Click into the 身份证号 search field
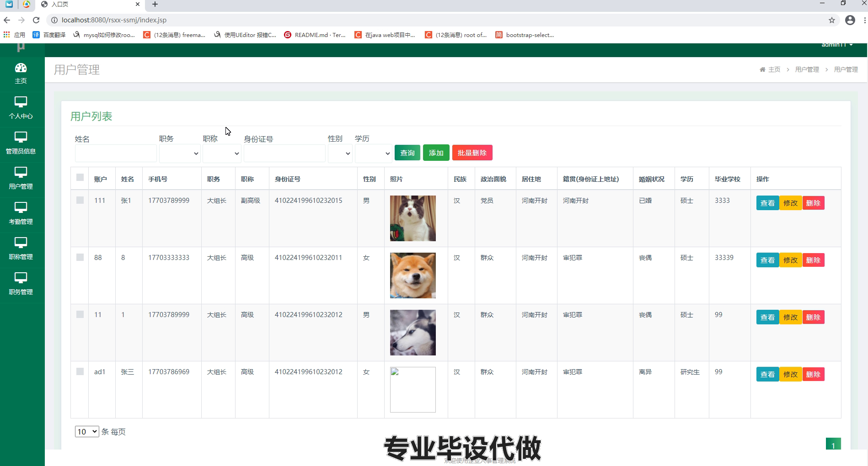Image resolution: width=868 pixels, height=466 pixels. pyautogui.click(x=284, y=154)
